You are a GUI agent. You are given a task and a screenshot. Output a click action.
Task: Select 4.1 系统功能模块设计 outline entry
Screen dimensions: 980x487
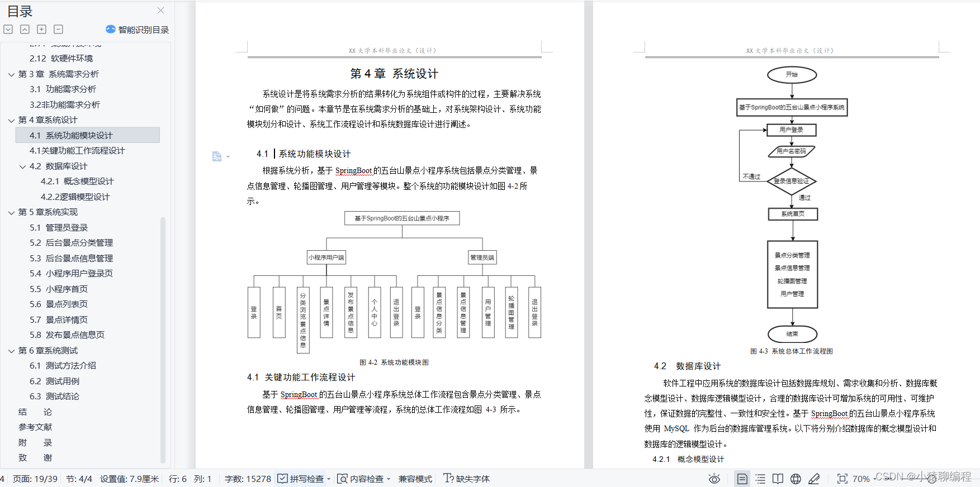point(87,135)
